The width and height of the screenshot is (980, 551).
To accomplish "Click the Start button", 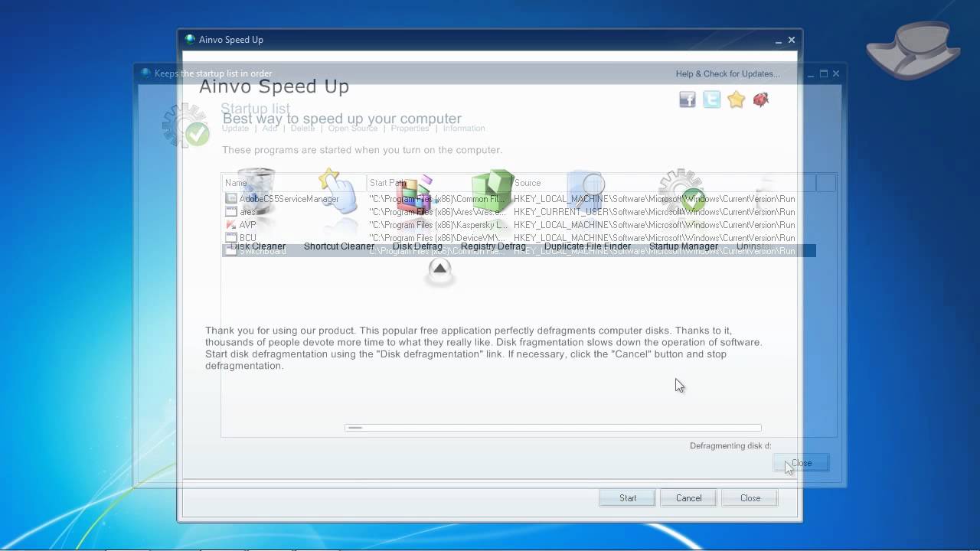I will [628, 498].
